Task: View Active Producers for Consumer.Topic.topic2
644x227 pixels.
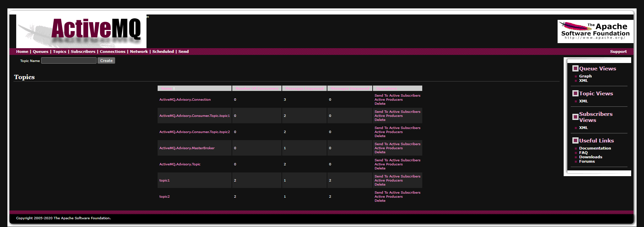Action: pyautogui.click(x=388, y=132)
